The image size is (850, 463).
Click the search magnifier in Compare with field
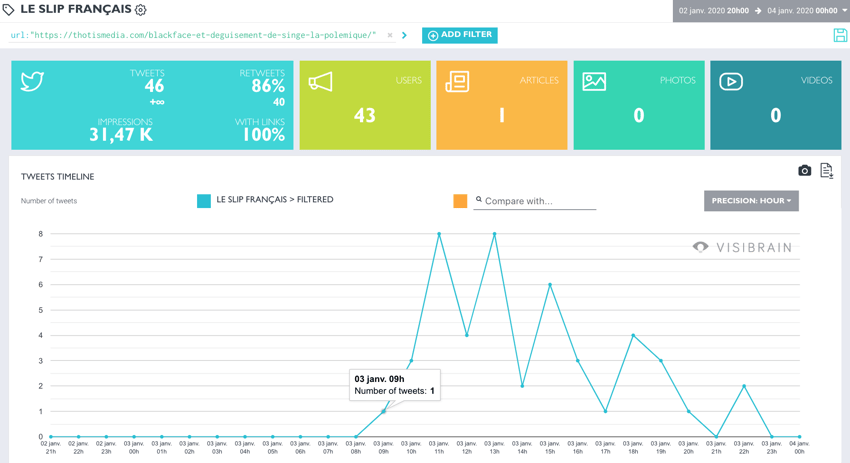click(x=479, y=200)
